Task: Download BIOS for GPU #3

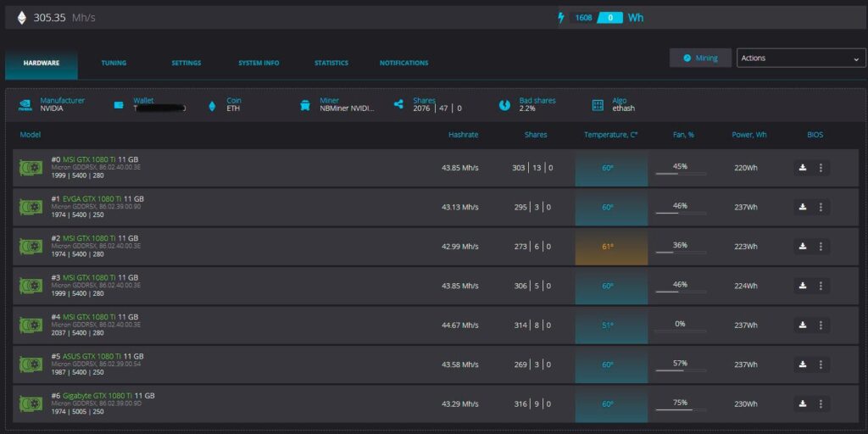Action: tap(803, 286)
